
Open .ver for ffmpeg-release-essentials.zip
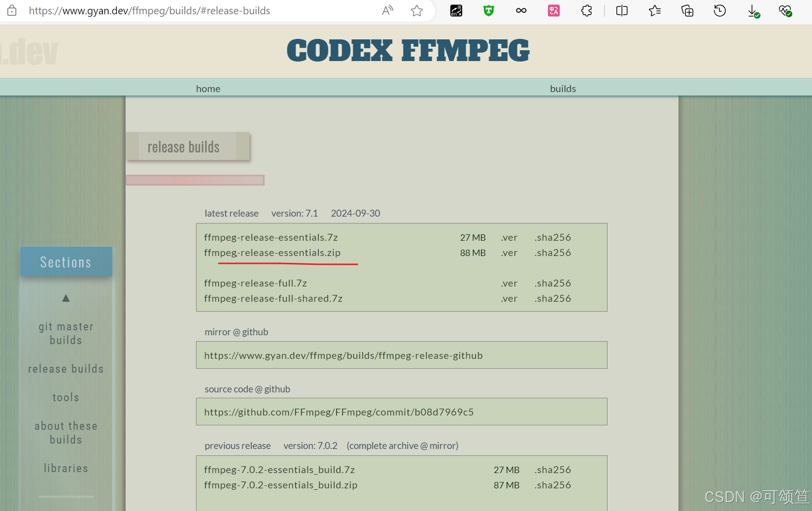509,253
